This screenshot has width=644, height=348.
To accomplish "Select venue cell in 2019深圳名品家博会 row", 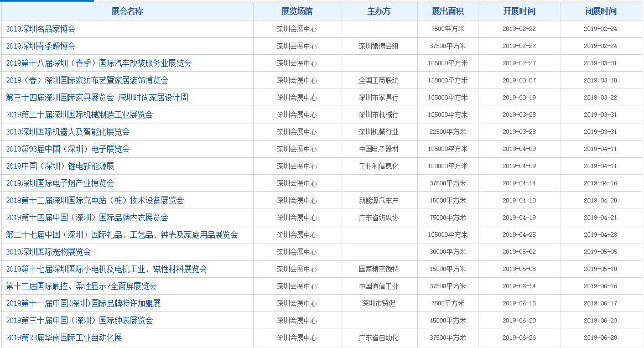I will [x=297, y=29].
